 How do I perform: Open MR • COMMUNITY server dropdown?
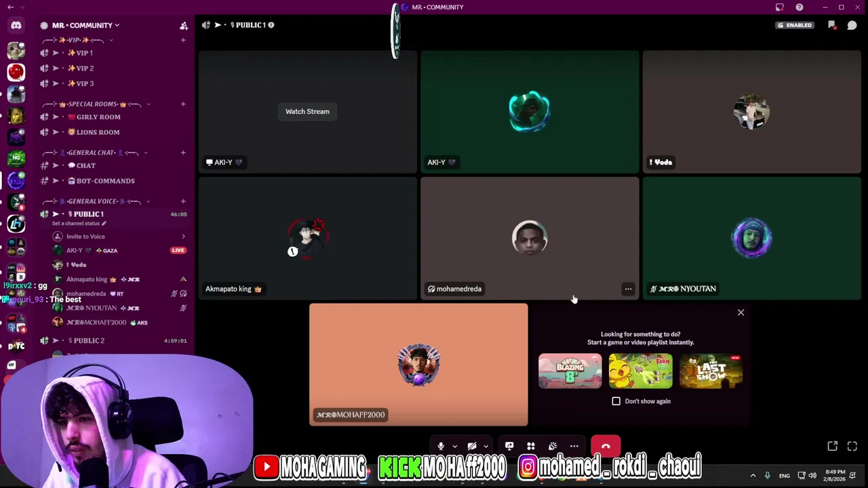point(85,25)
